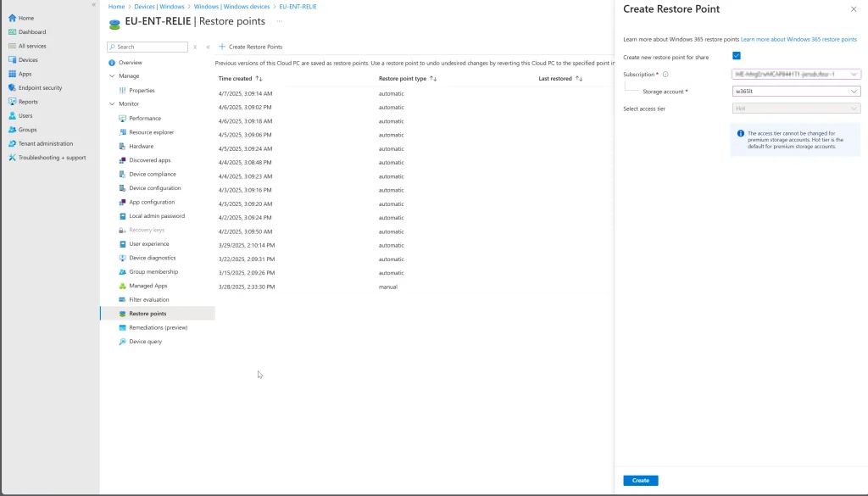Open Devices icon in left navigation
This screenshot has width=868, height=496.
pyautogui.click(x=12, y=60)
